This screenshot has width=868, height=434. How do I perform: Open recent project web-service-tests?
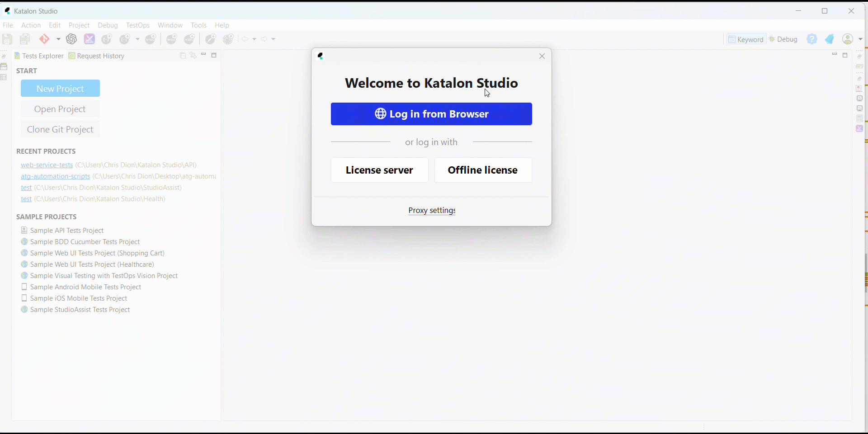[x=47, y=165]
